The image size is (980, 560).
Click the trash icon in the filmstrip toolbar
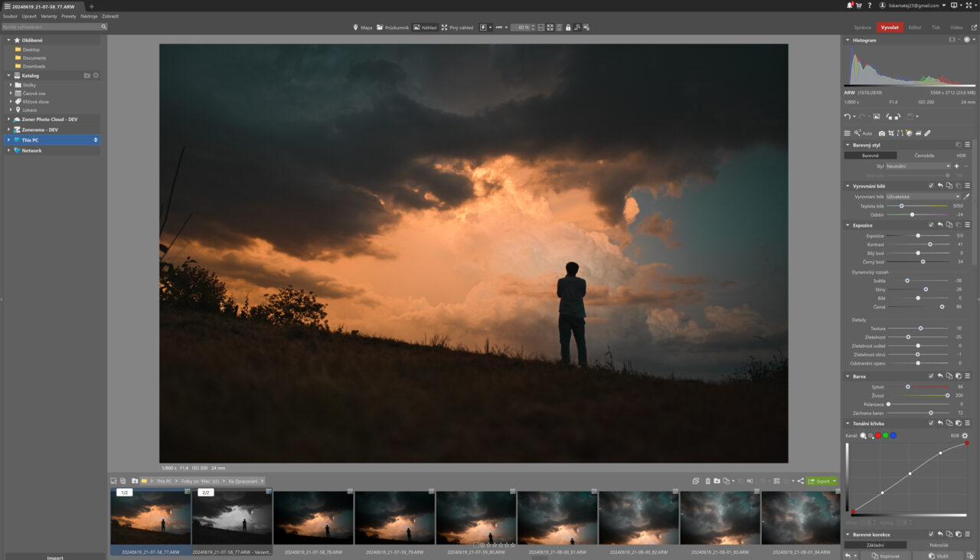(707, 481)
